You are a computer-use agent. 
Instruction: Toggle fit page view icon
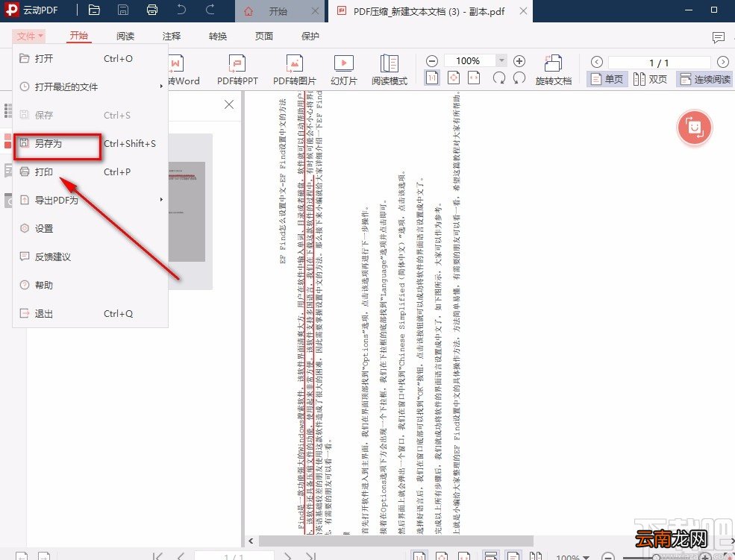pos(453,78)
